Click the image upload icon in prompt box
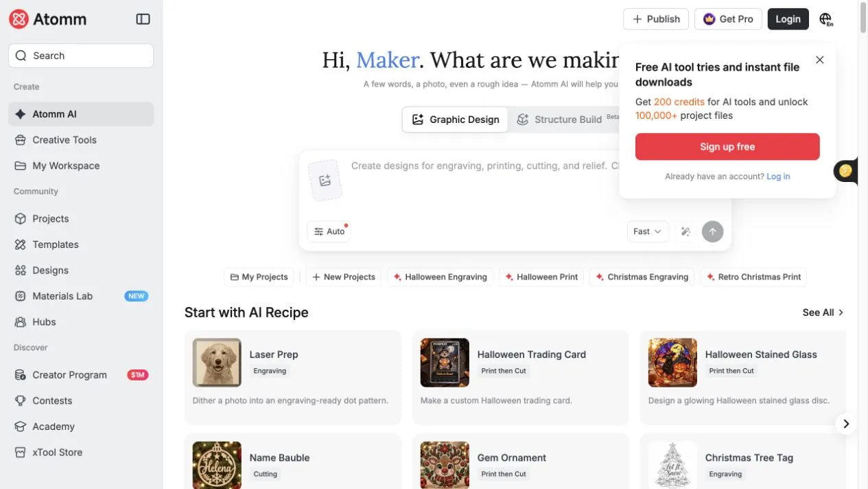 click(325, 181)
